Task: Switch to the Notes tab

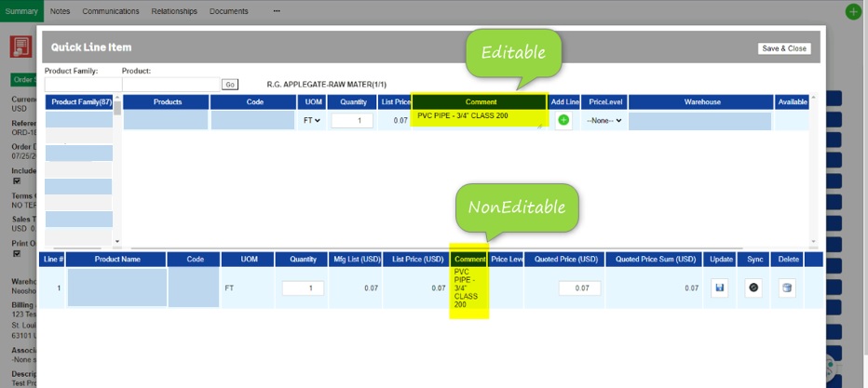Action: (60, 11)
